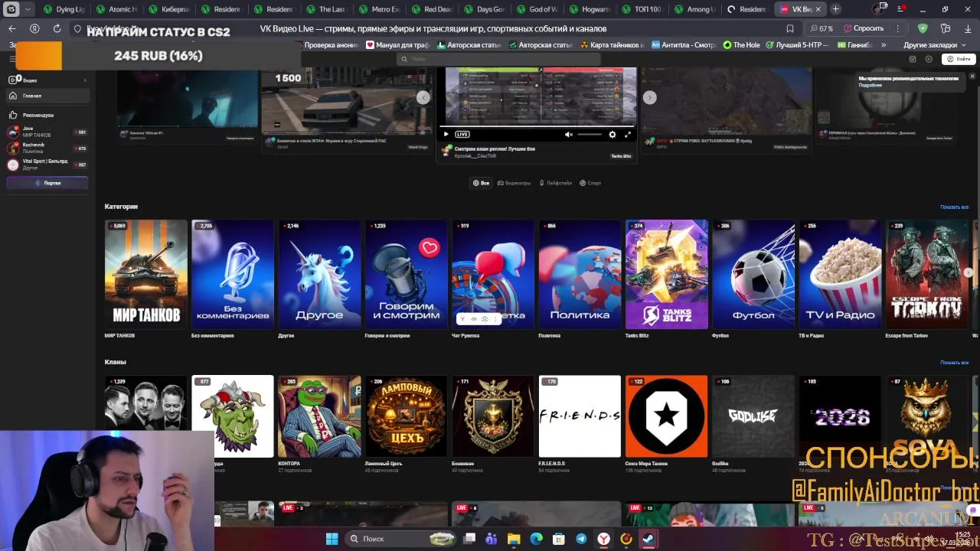
Task: Click the 67 % zoom indicator
Action: coord(822,28)
